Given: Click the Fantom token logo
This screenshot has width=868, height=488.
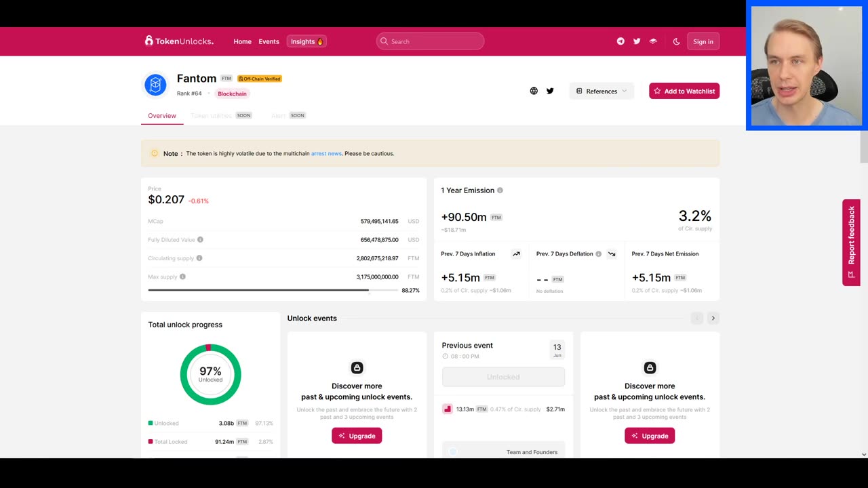Looking at the screenshot, I should click(x=155, y=85).
